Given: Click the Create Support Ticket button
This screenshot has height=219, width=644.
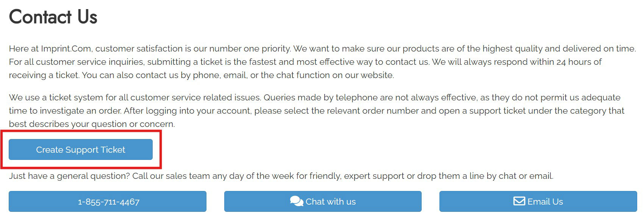Looking at the screenshot, I should tap(81, 150).
